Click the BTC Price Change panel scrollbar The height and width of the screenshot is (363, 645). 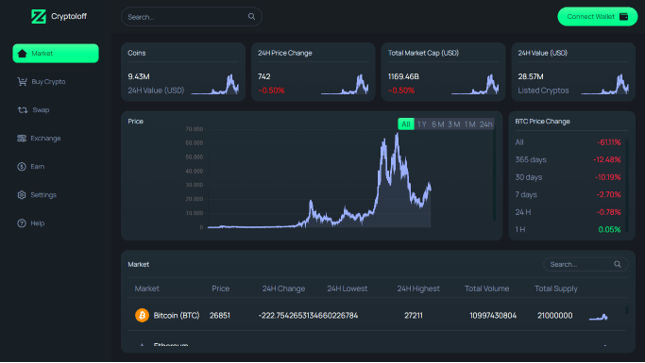click(626, 186)
